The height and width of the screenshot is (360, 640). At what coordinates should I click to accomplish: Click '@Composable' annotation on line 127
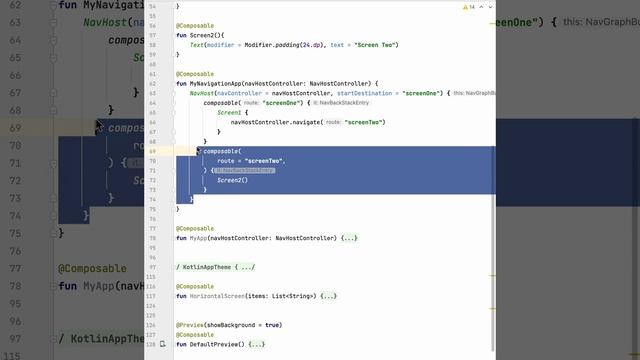(x=195, y=335)
